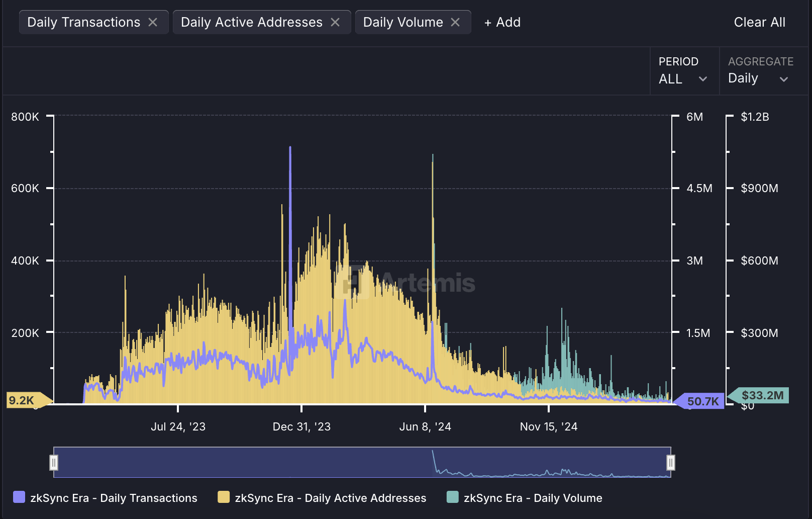Toggle zkSync Era Daily Active Addresses legend
This screenshot has width=812, height=519.
330,498
